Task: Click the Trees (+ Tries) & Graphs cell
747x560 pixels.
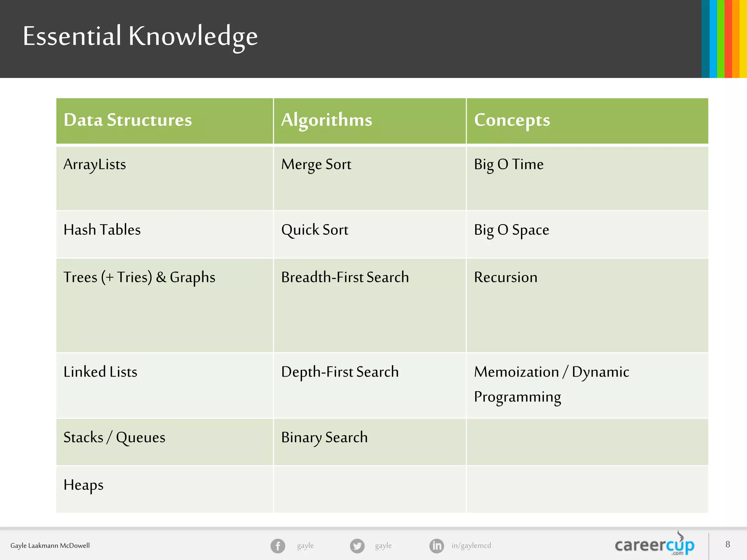Action: (165, 306)
